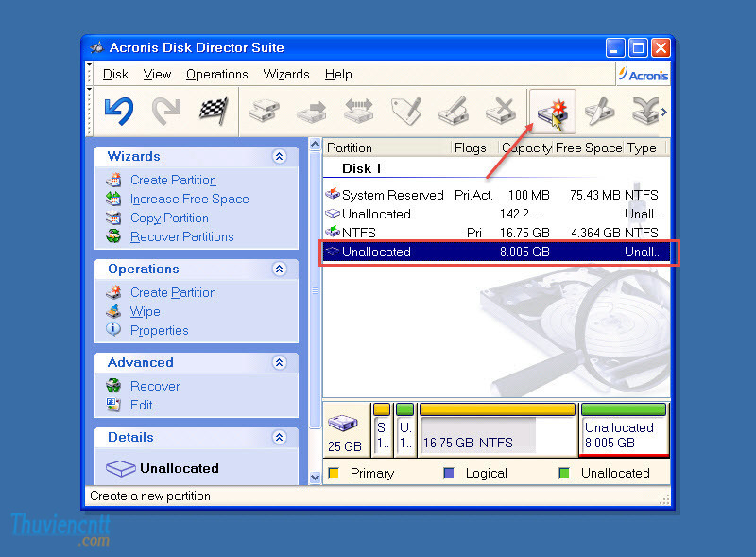
Task: Click the Flags column header
Action: 474,148
